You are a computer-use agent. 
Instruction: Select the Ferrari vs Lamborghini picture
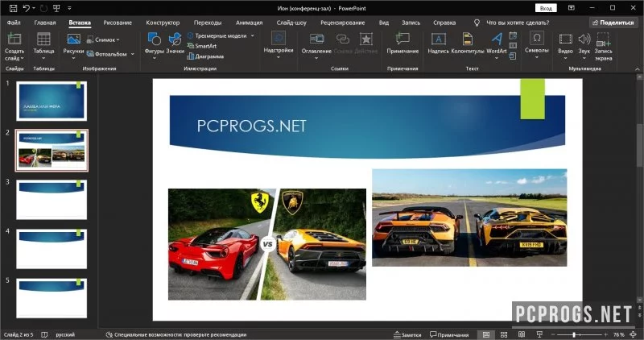point(267,244)
